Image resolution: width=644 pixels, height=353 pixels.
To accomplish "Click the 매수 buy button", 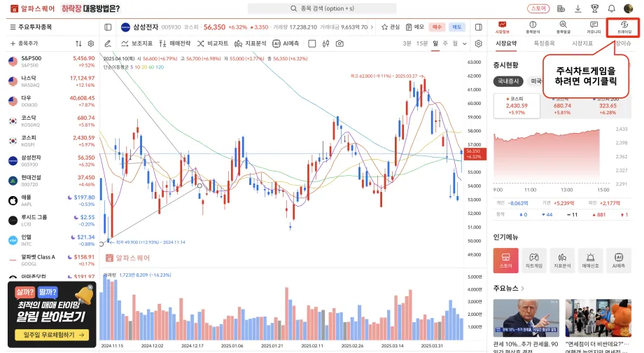I will (437, 27).
